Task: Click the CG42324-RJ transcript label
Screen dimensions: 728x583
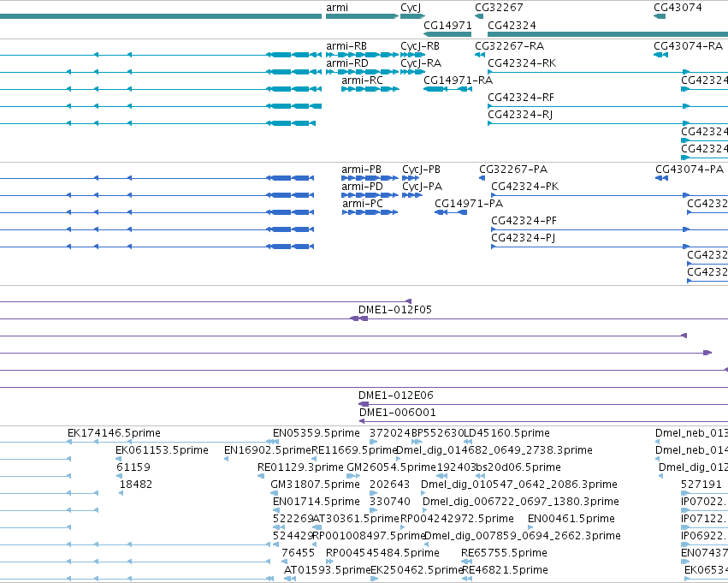Action: (x=520, y=115)
